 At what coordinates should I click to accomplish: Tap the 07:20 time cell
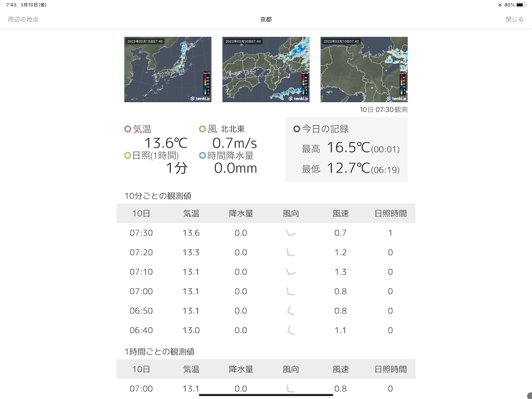[141, 252]
